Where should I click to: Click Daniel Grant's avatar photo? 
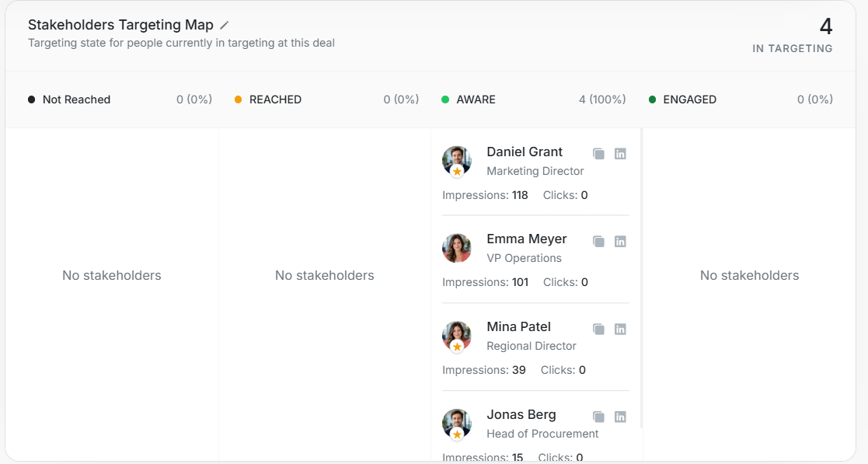(x=457, y=161)
